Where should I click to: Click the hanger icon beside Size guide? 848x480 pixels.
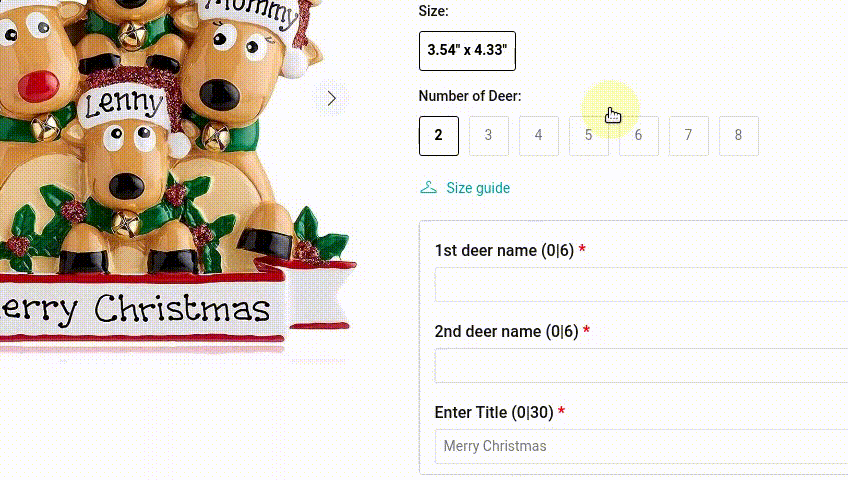coord(428,188)
